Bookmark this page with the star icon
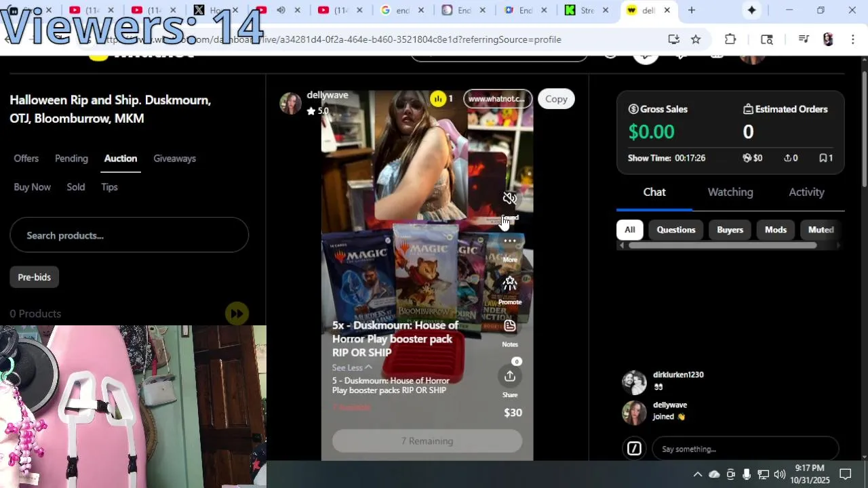This screenshot has height=488, width=868. (x=696, y=39)
